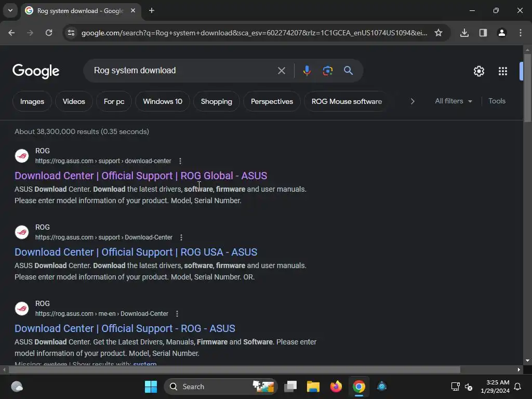The width and height of the screenshot is (532, 399).
Task: Open Download Center ROG Global link
Action: tap(141, 176)
